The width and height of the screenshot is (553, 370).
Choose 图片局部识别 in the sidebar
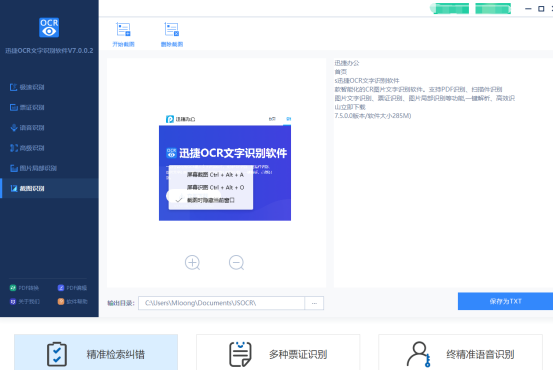click(x=34, y=168)
